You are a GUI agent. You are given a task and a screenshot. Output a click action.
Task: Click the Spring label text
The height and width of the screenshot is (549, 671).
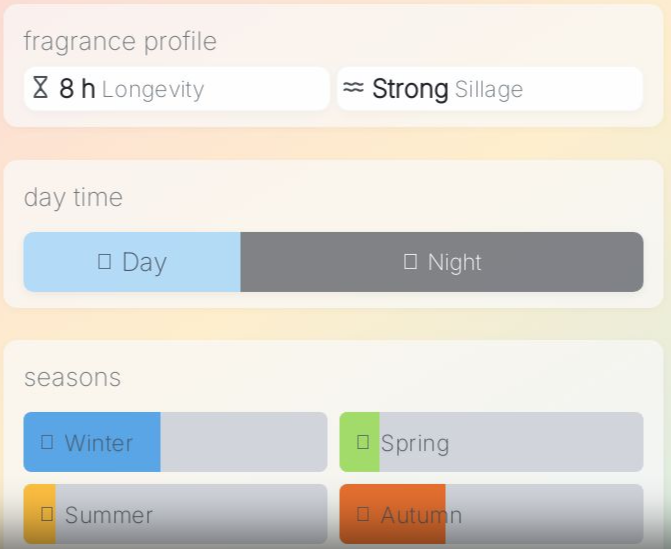click(x=414, y=443)
